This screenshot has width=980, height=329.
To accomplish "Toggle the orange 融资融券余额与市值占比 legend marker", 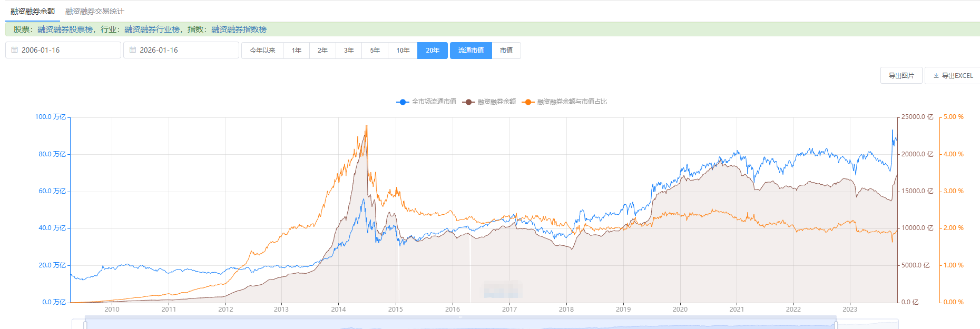I will (x=528, y=102).
